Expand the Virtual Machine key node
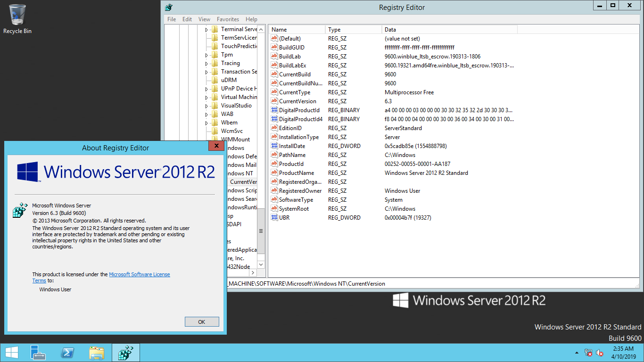This screenshot has width=644, height=362. point(206,98)
